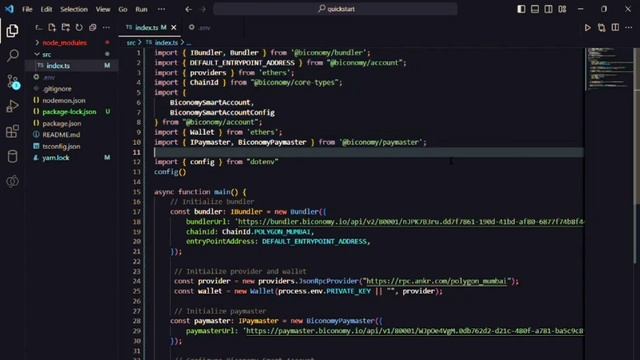Click the 'Initialize paymaster' comment
Viewport: 640px width, 360px height.
(x=220, y=311)
